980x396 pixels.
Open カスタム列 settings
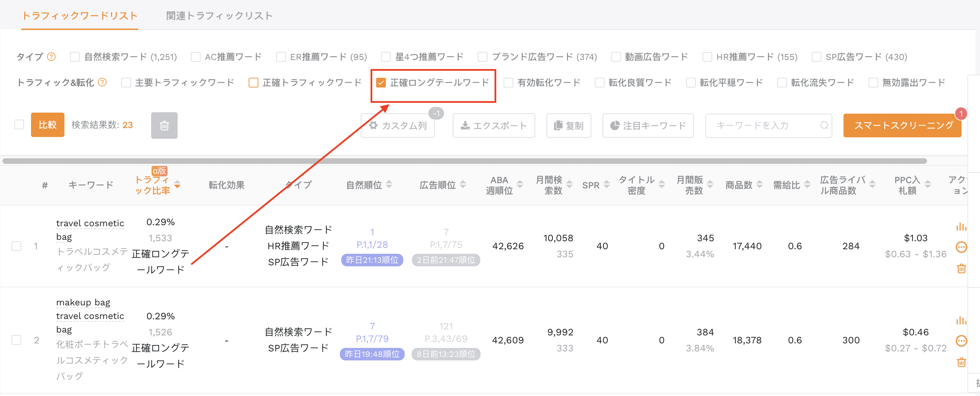[x=398, y=125]
